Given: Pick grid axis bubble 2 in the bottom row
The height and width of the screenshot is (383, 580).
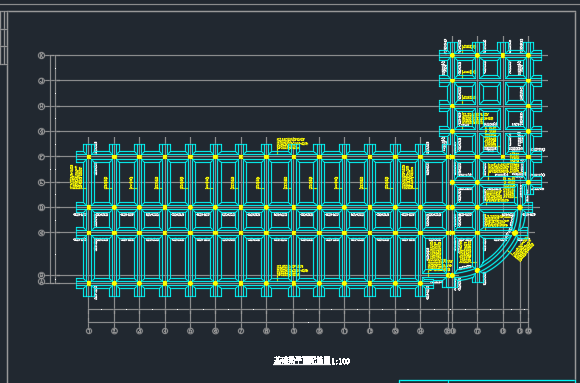Looking at the screenshot, I should (114, 331).
